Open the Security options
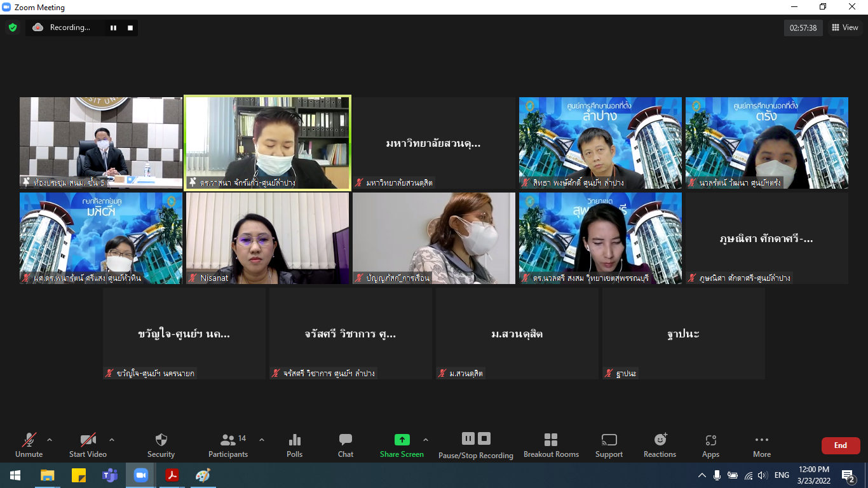 pyautogui.click(x=161, y=445)
